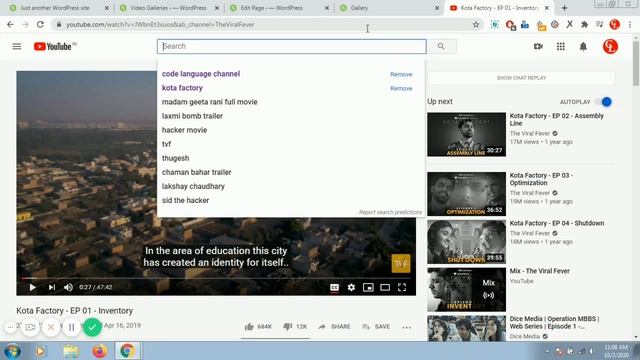This screenshot has width=640, height=360.
Task: Open Firefox from taskbar
Action: pyautogui.click(x=99, y=351)
